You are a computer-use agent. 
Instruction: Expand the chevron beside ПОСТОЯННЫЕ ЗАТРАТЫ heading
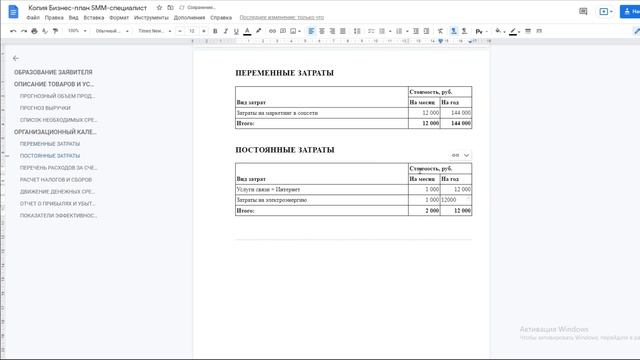click(x=467, y=155)
